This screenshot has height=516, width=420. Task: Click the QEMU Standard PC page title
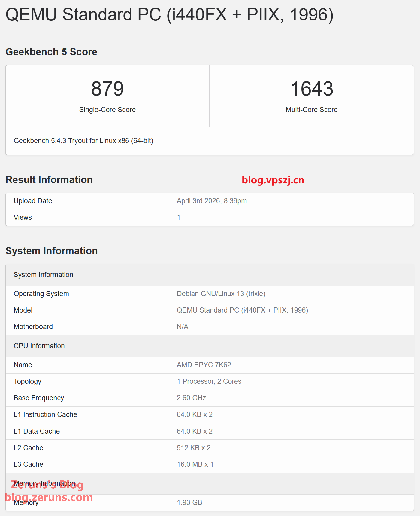click(169, 14)
